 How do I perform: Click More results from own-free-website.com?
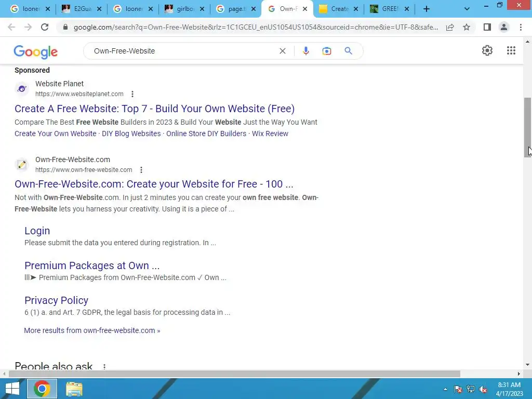(x=92, y=330)
